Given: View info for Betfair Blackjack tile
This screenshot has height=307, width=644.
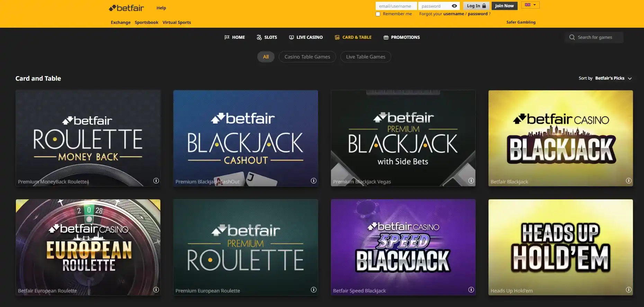Looking at the screenshot, I should point(629,181).
